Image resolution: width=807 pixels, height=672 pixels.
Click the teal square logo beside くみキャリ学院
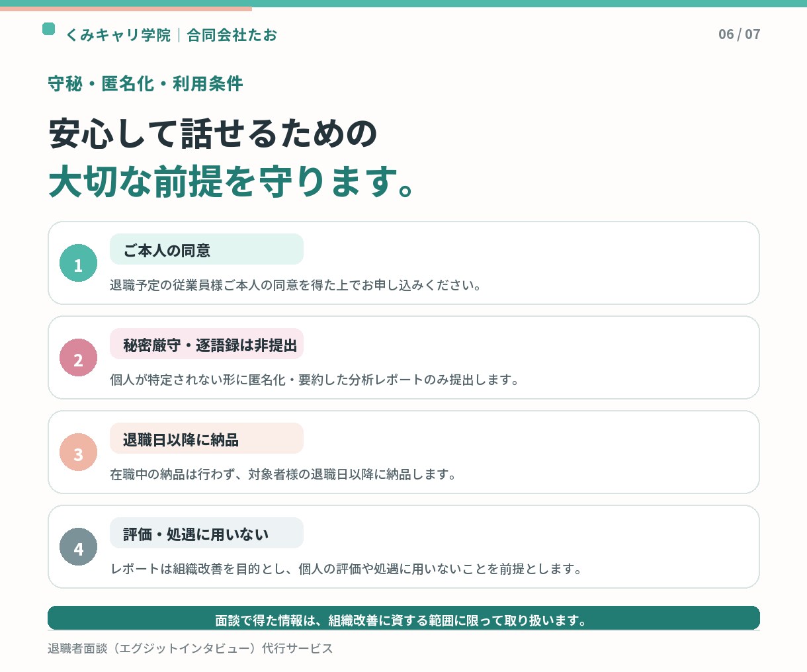tap(48, 28)
